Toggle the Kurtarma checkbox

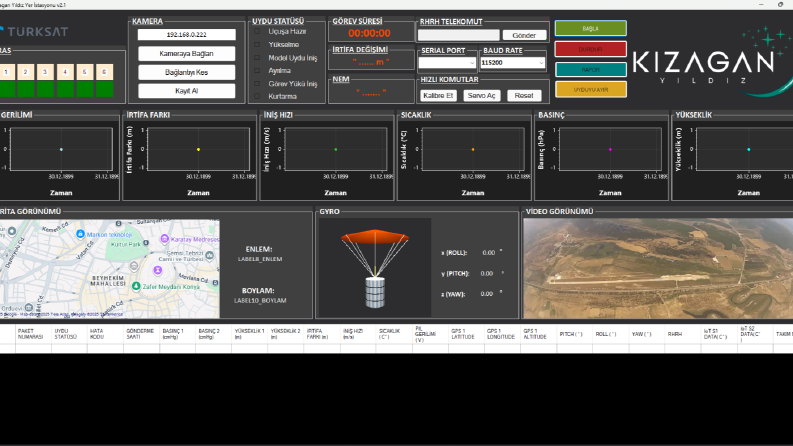[x=257, y=96]
